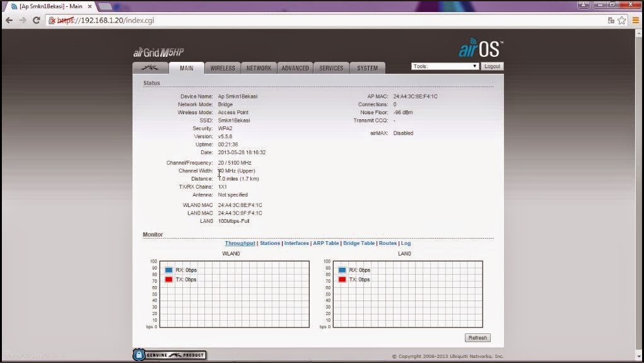Screen dimensions: 644x363
Task: Click the SSID value Smkn1Bekasi
Action: tap(234, 121)
